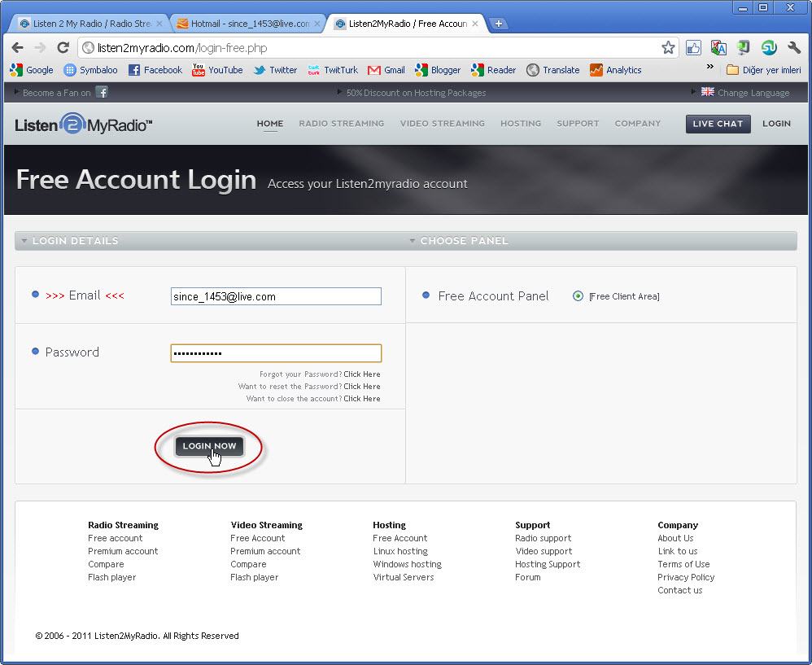Open the Hosting menu
The image size is (812, 665).
click(521, 123)
